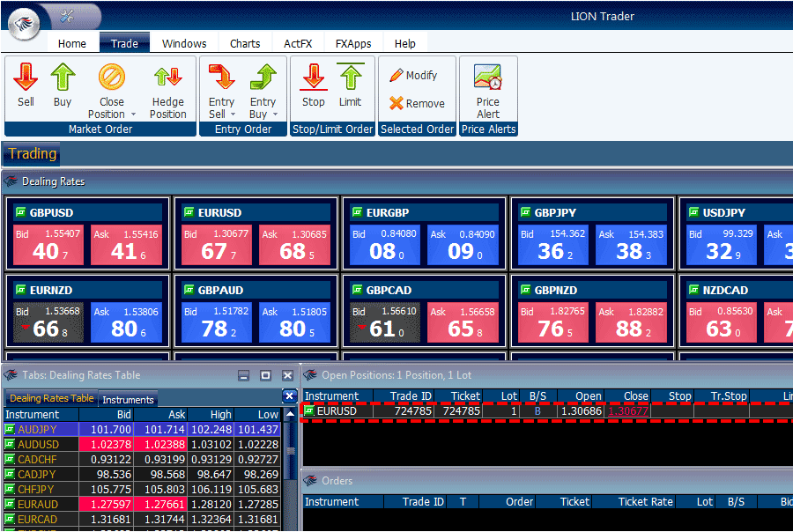Open the Home ribbon tab
This screenshot has height=532, width=793.
[x=72, y=43]
